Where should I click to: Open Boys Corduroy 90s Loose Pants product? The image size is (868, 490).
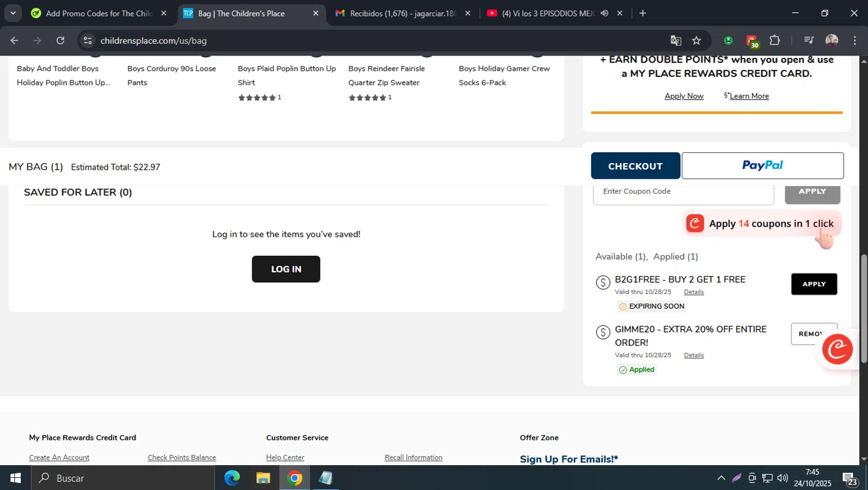pyautogui.click(x=171, y=75)
